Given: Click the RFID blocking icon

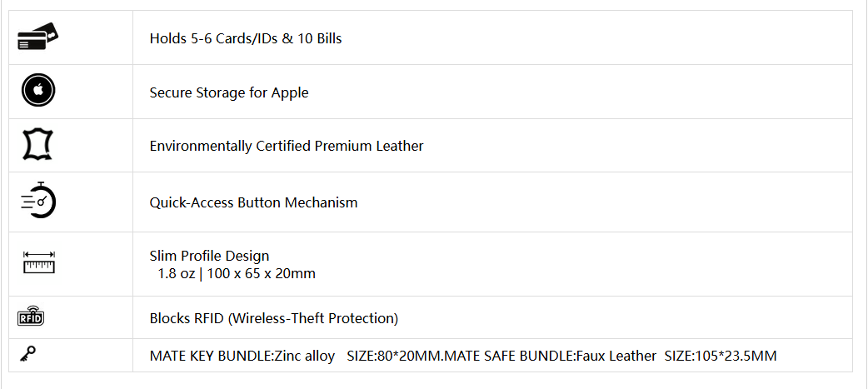Looking at the screenshot, I should point(31,316).
